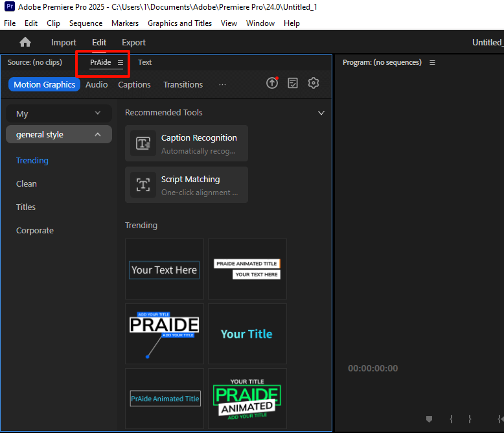Switch to the Import workspace
Image resolution: width=504 pixels, height=433 pixels.
[63, 43]
